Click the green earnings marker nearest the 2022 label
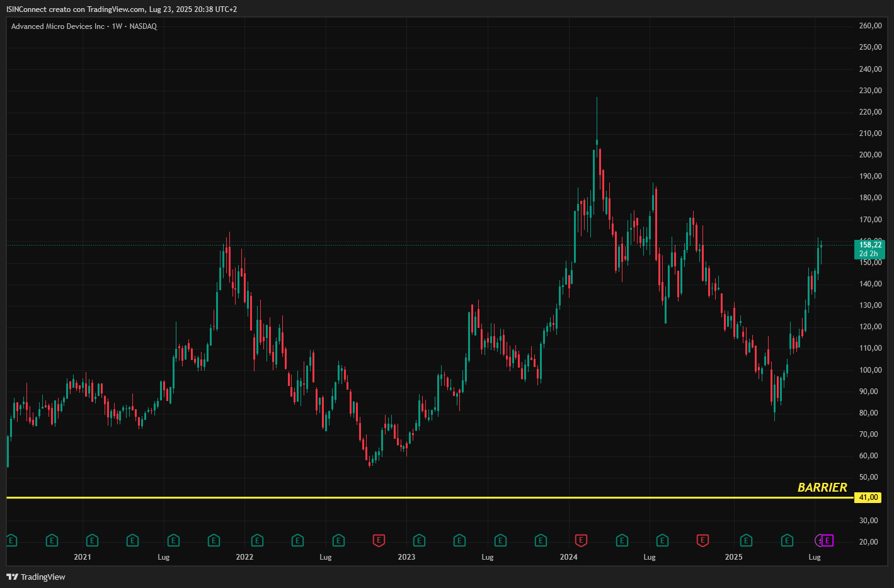The image size is (894, 588). (257, 540)
